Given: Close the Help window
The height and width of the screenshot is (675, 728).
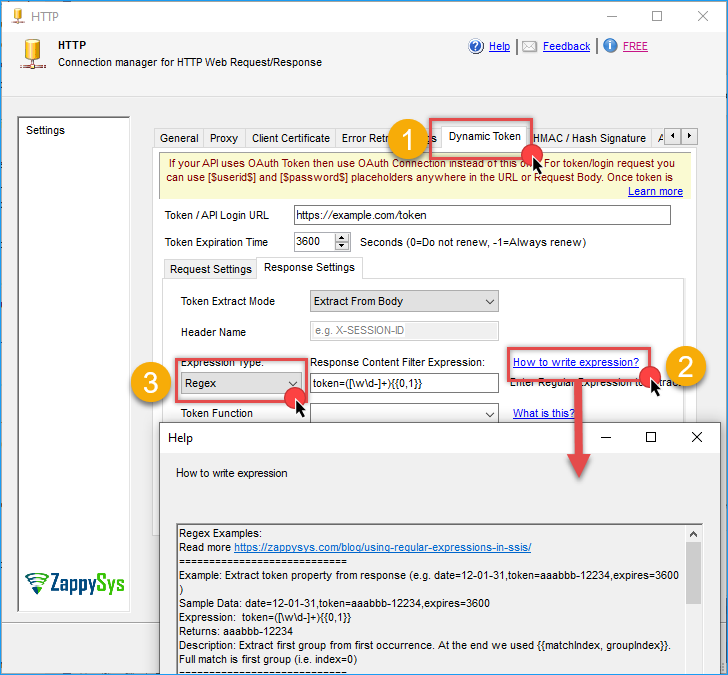Looking at the screenshot, I should 696,437.
